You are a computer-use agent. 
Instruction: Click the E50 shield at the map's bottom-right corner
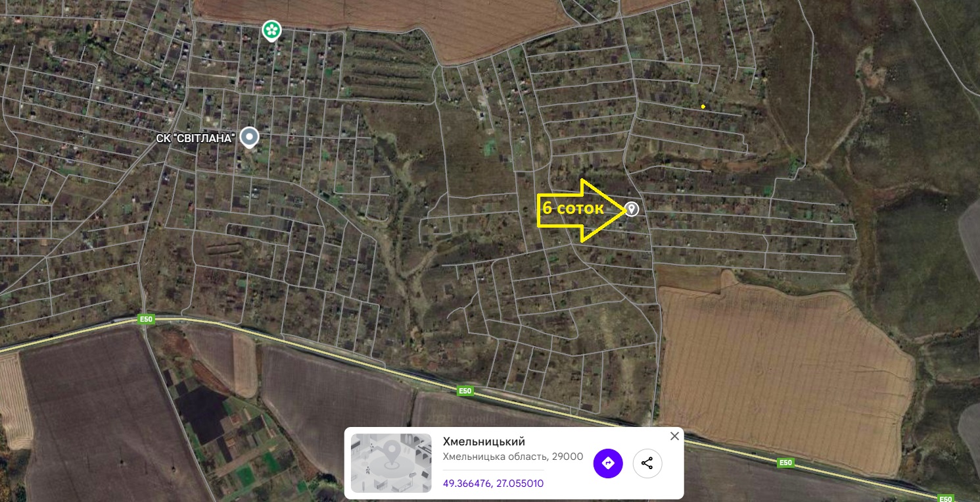click(945, 498)
